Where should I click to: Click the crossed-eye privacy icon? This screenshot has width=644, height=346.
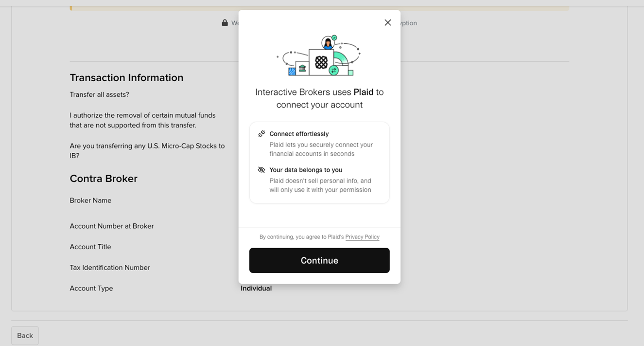(x=261, y=170)
